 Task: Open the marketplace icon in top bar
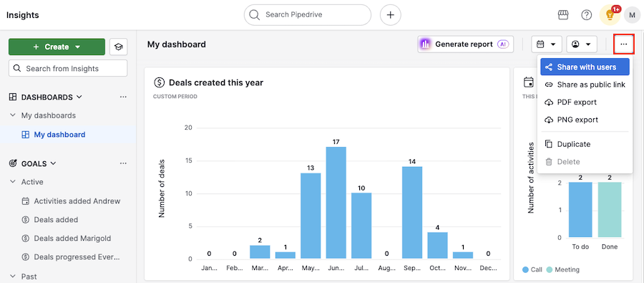click(562, 15)
